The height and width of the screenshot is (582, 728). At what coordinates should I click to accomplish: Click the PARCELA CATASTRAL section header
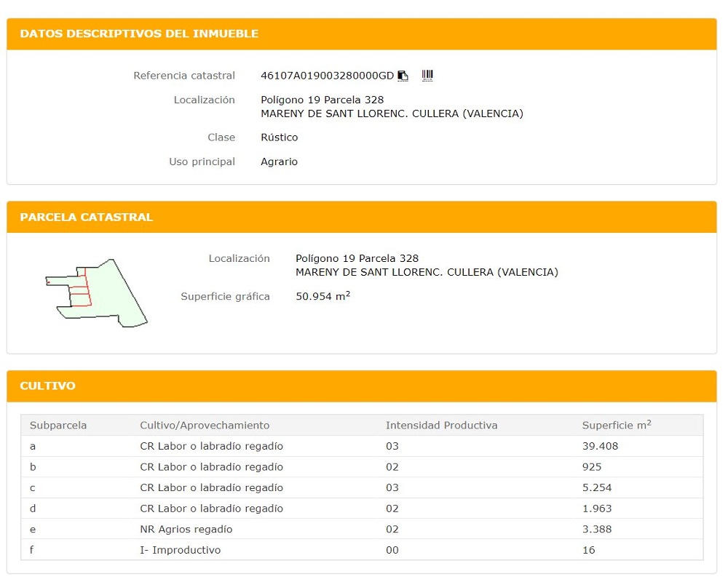(86, 217)
